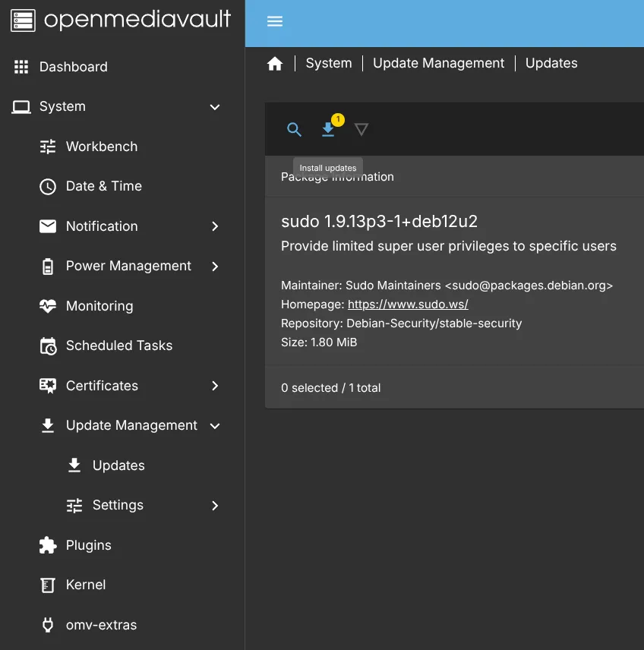Open Plugins puzzle piece item
The image size is (644, 650).
point(48,545)
